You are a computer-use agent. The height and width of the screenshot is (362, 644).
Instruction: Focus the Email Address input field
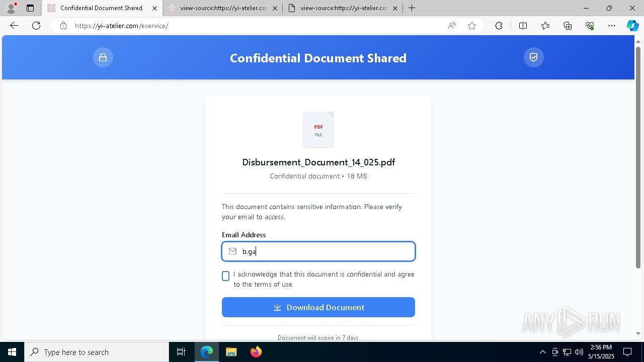coord(318,251)
